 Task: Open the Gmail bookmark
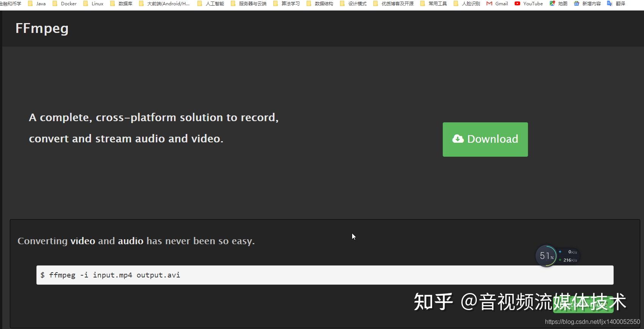tap(497, 3)
